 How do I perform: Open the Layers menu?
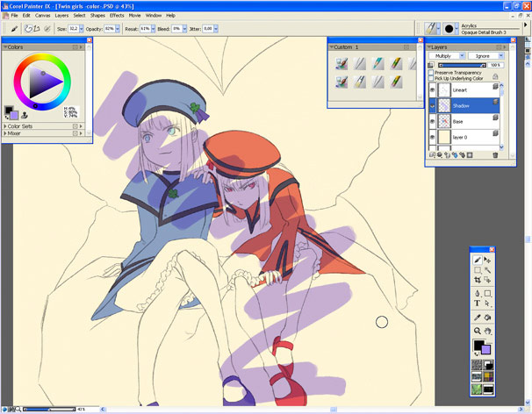[x=61, y=15]
